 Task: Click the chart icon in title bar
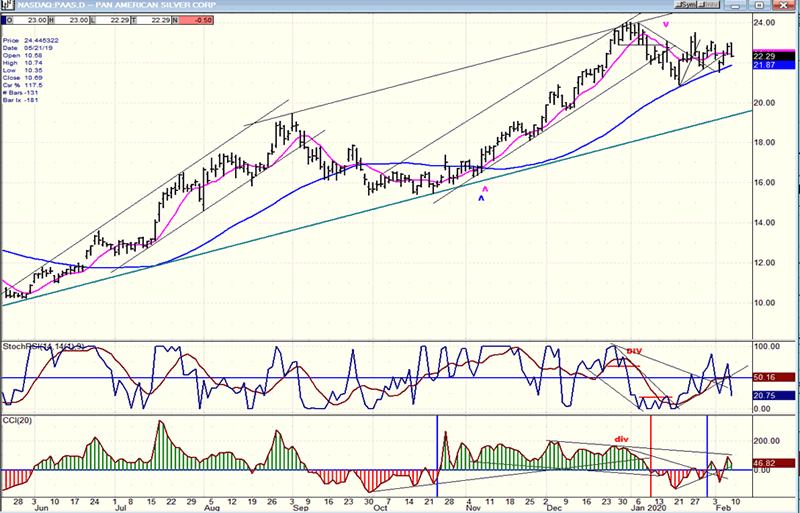[x=8, y=7]
